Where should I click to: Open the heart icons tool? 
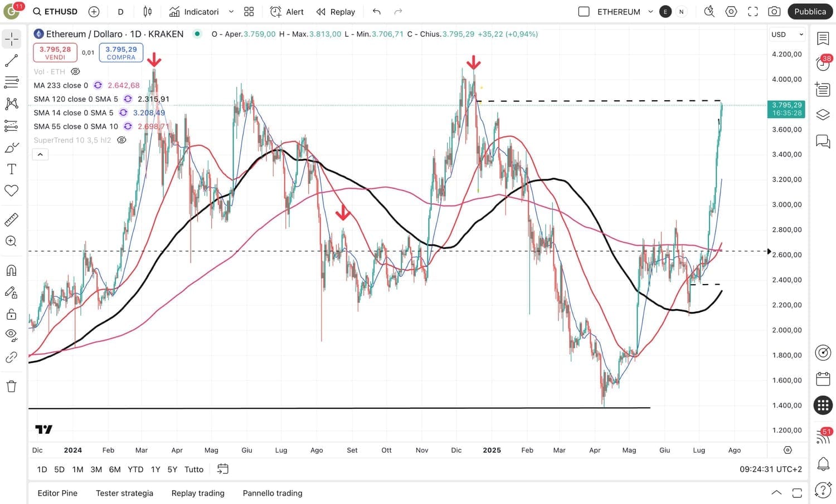[x=12, y=191]
